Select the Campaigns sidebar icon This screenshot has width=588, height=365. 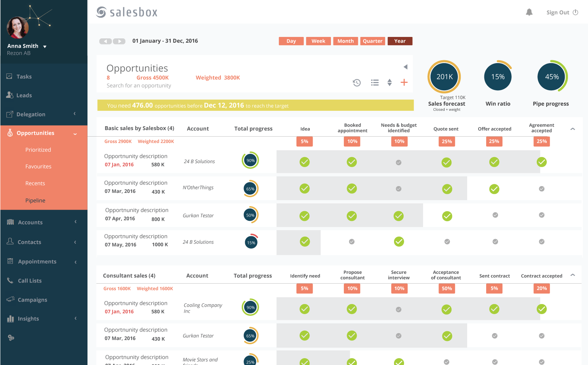(10, 300)
